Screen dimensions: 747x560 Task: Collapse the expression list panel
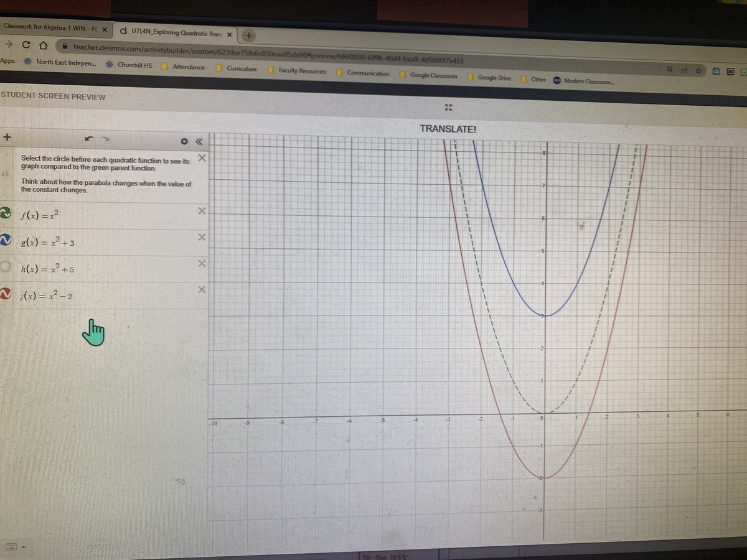click(x=199, y=142)
